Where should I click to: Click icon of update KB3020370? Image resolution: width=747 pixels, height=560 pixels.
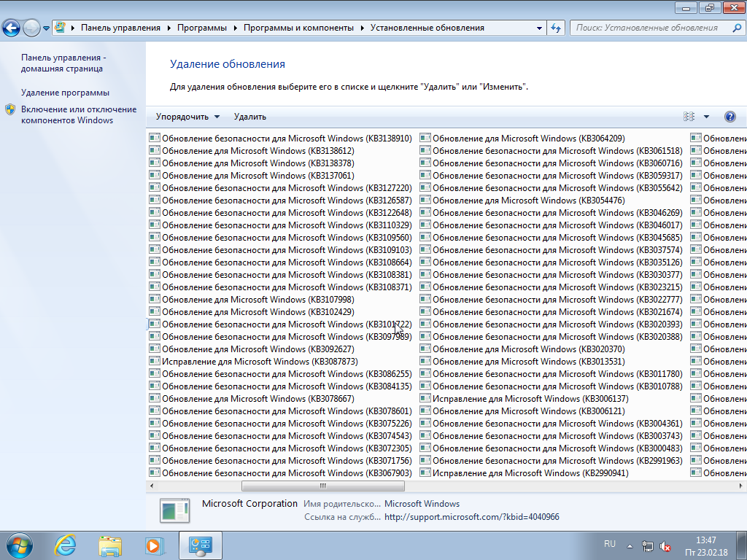(x=425, y=349)
